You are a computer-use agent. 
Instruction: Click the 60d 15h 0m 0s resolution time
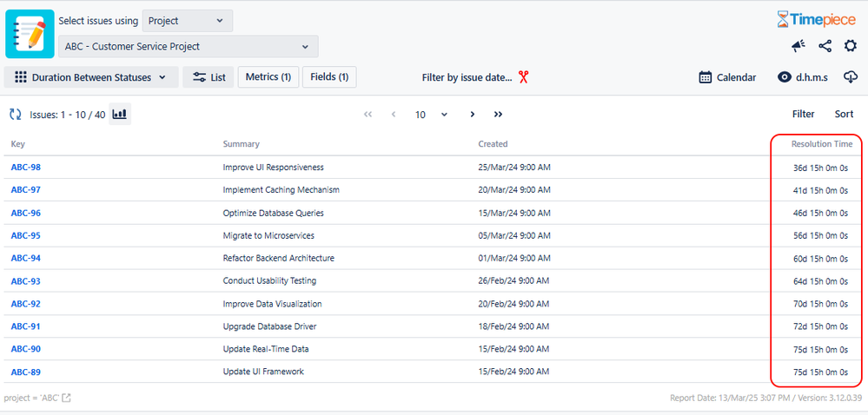pyautogui.click(x=820, y=259)
